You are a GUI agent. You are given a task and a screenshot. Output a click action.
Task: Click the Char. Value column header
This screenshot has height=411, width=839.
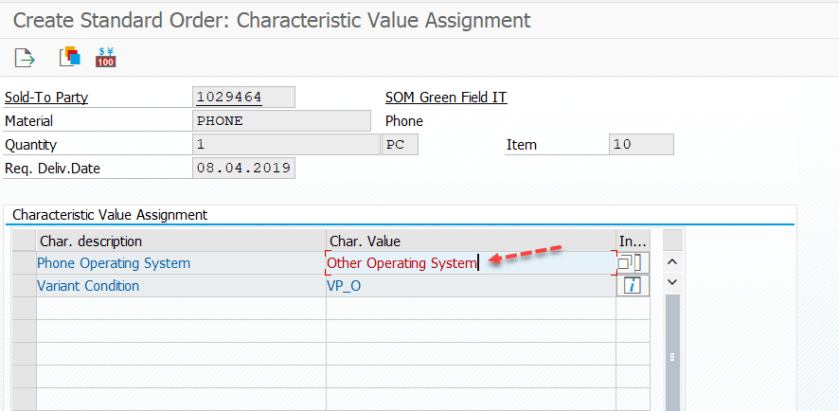click(470, 241)
